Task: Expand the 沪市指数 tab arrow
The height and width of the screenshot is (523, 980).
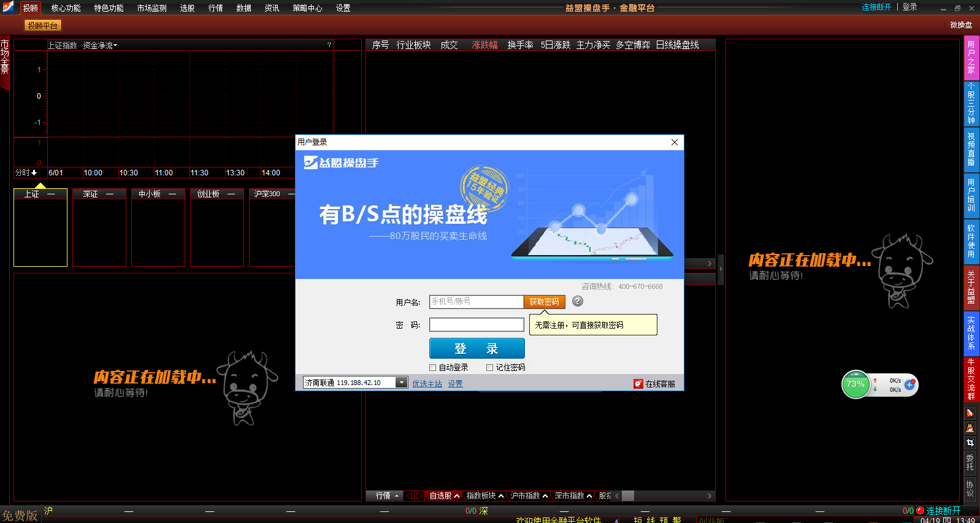Action: tap(545, 496)
